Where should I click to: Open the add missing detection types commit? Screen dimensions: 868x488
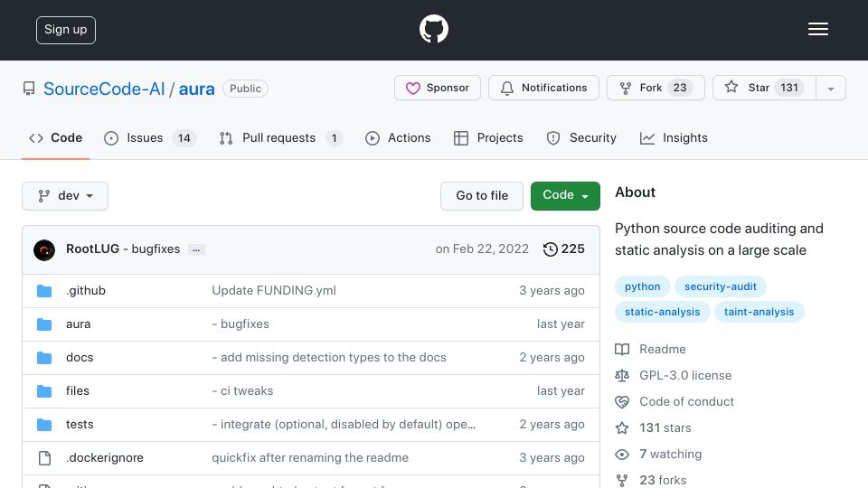coord(329,358)
